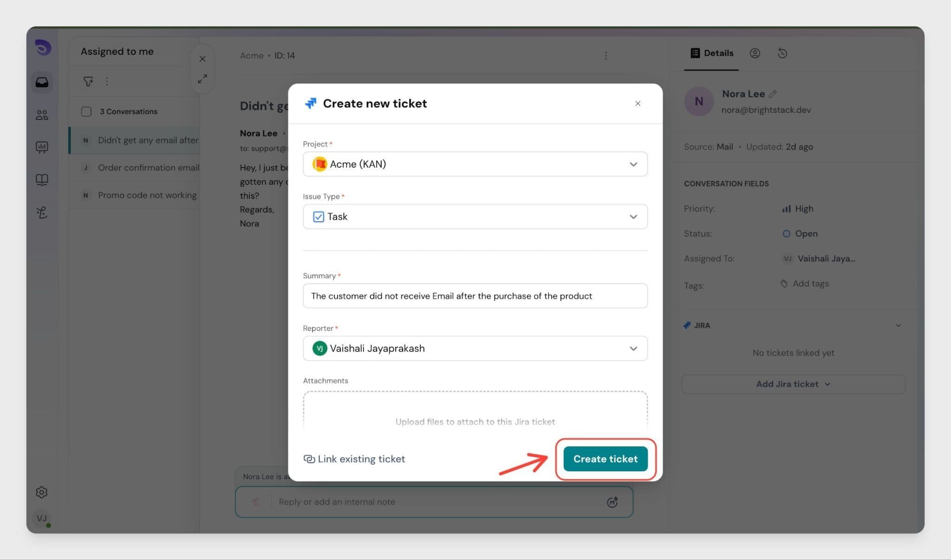This screenshot has width=951, height=560.
Task: Edit Nora Lee's name with pencil icon
Action: pos(773,94)
